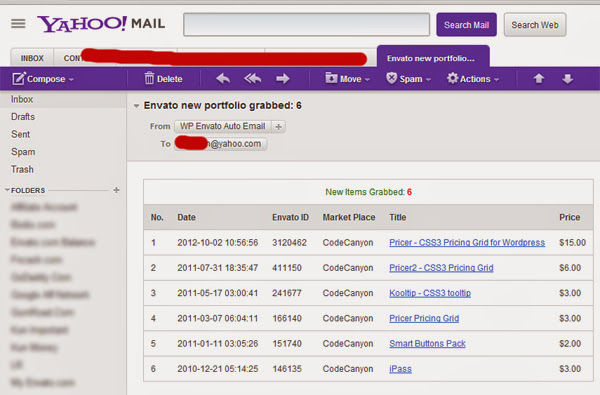Open the Compose dropdown arrow
The height and width of the screenshot is (395, 600).
coord(71,80)
